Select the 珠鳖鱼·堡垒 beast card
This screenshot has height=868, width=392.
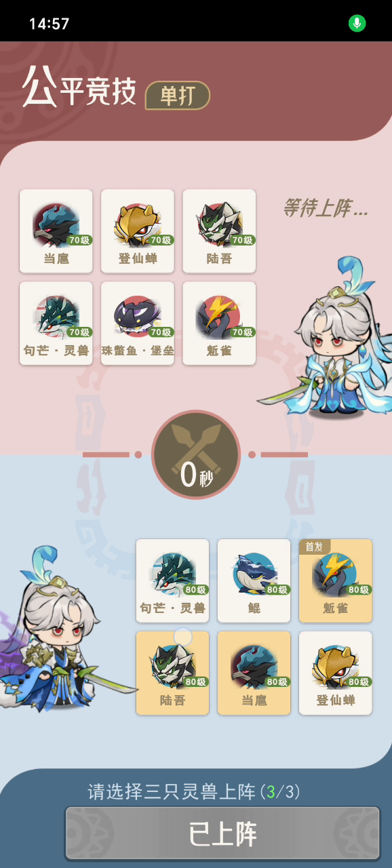[138, 323]
